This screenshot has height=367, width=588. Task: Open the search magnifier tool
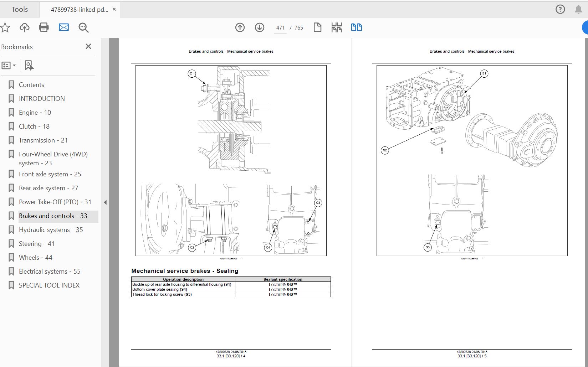tap(83, 27)
